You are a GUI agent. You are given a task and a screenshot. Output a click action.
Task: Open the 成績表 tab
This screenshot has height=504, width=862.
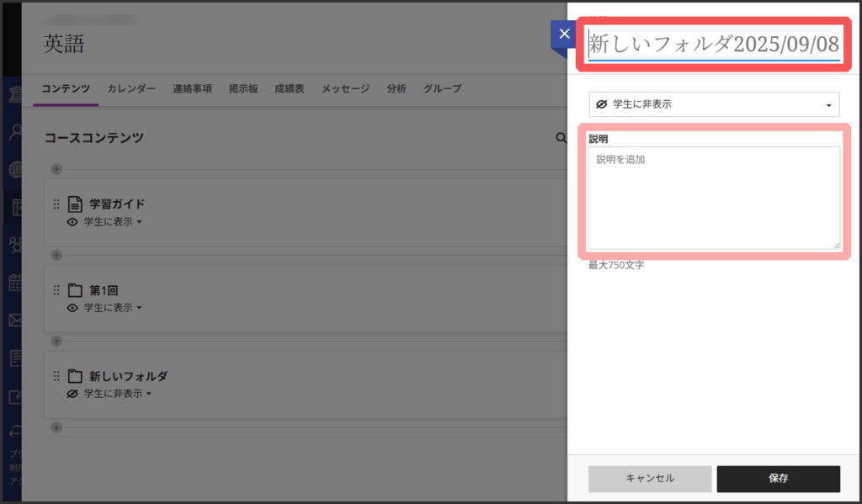(x=289, y=88)
